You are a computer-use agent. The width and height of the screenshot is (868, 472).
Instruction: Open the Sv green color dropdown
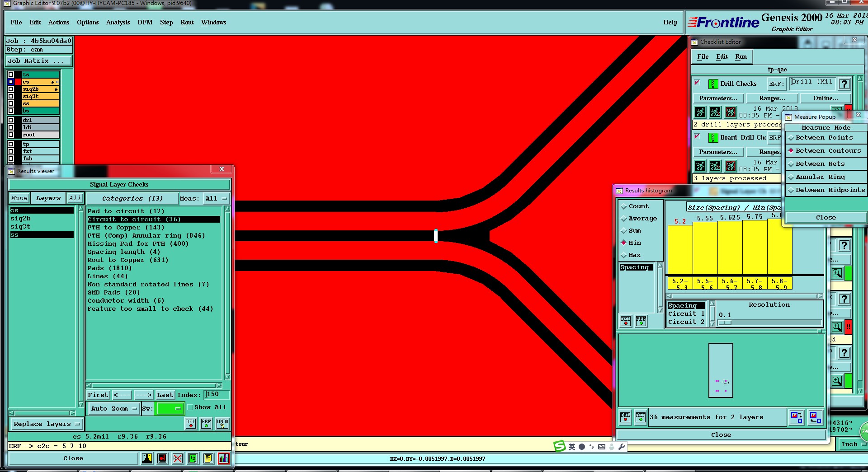(x=170, y=409)
